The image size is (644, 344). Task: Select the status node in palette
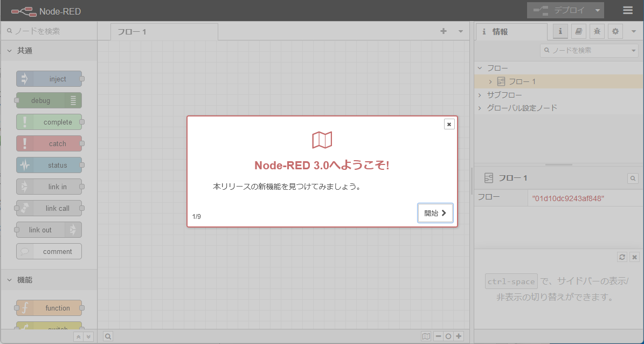[x=49, y=165]
